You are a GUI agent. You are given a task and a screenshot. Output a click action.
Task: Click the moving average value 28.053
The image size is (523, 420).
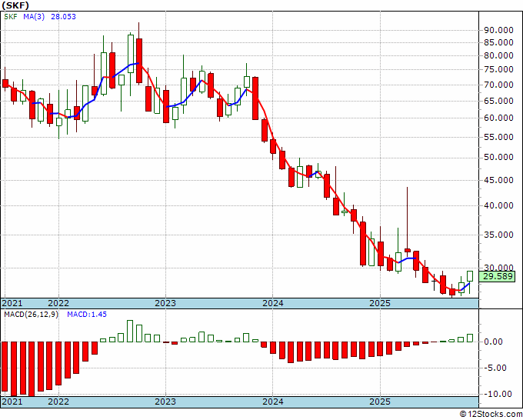point(63,17)
